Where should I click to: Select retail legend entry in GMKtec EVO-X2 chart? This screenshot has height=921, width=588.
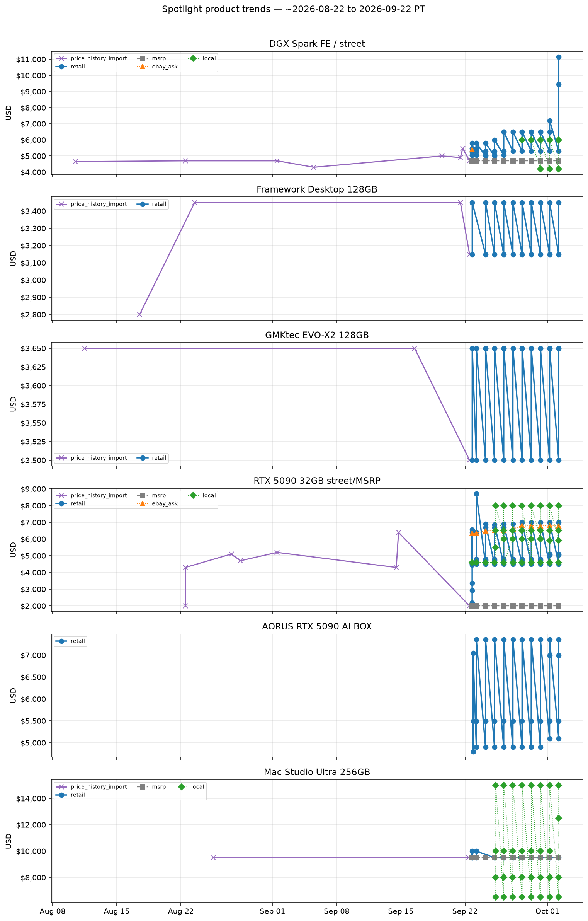151,458
